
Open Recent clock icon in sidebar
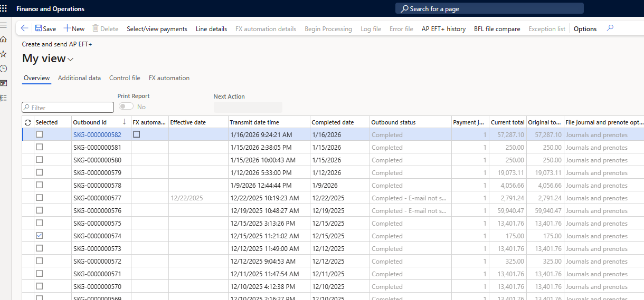click(x=3, y=69)
